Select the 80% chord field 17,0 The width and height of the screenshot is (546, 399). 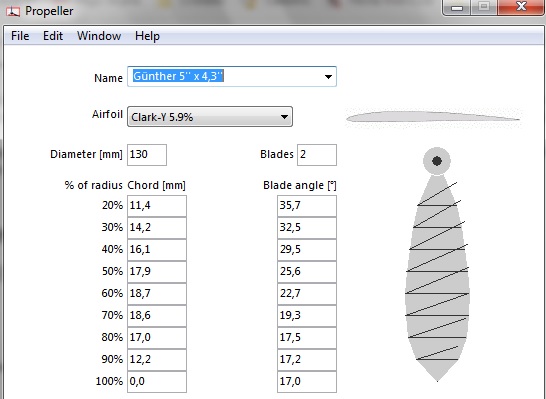157,337
